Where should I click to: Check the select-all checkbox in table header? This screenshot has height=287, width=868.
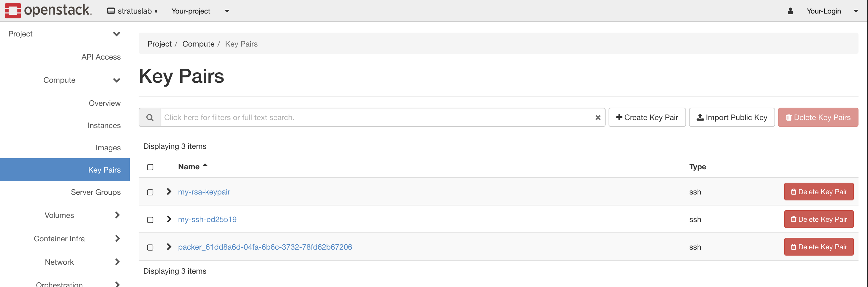tap(150, 167)
